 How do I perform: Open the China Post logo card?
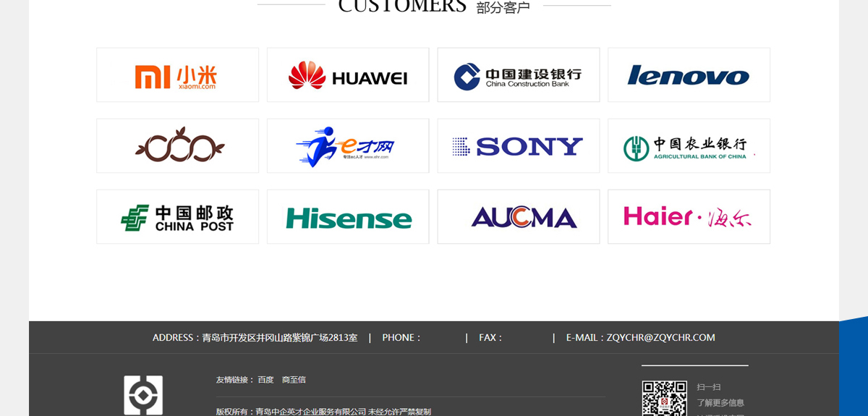point(177,216)
